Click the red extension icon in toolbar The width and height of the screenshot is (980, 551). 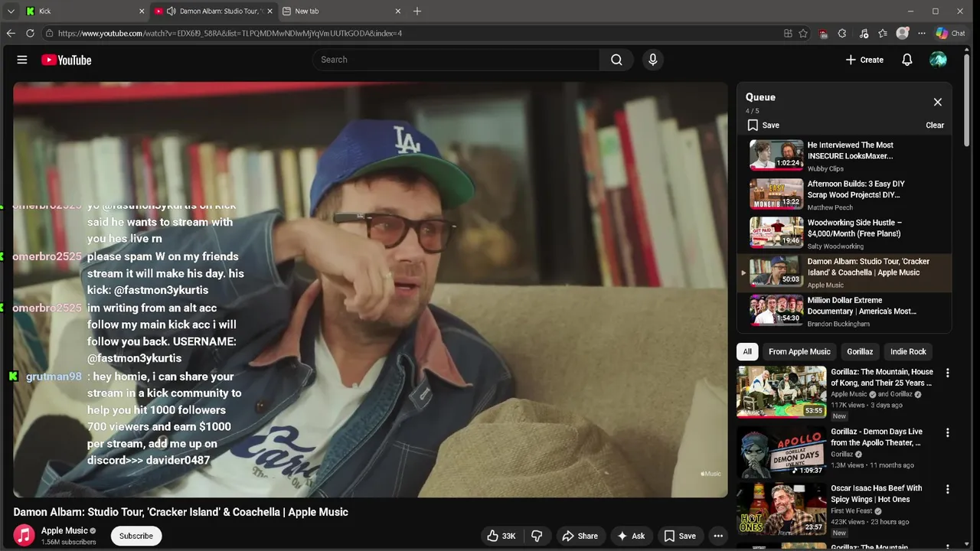tap(823, 34)
